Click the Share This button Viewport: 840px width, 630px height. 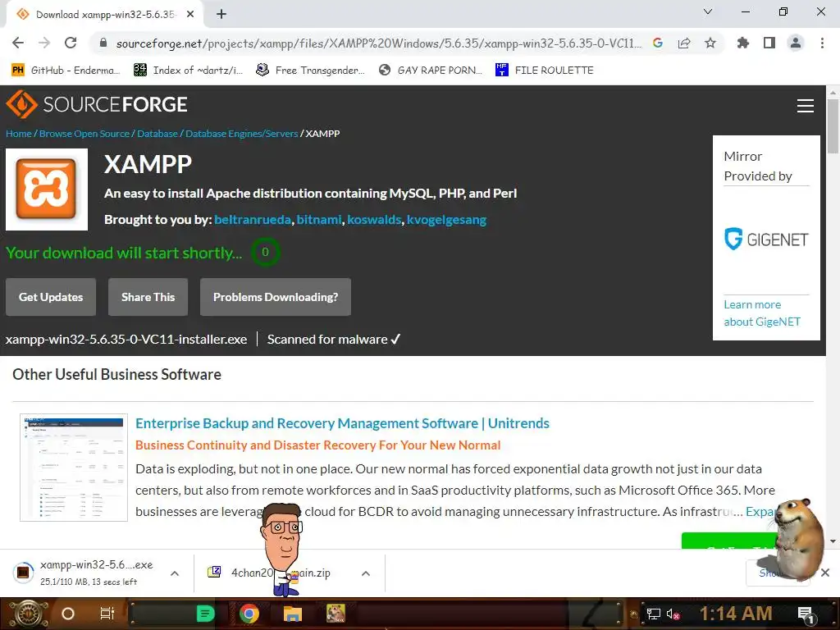[148, 297]
